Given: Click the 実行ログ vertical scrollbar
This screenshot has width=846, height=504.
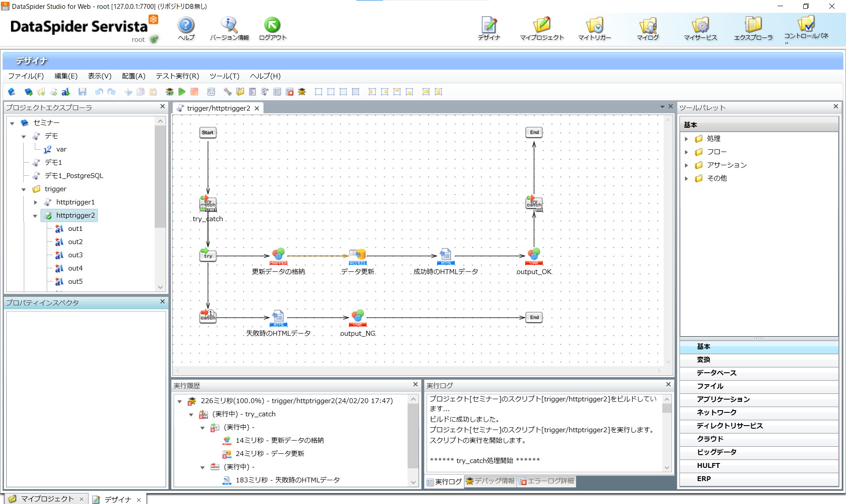Looking at the screenshot, I should click(x=667, y=434).
